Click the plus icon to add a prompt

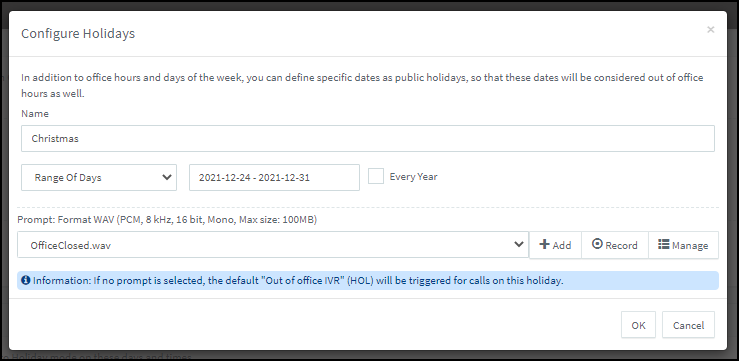544,245
